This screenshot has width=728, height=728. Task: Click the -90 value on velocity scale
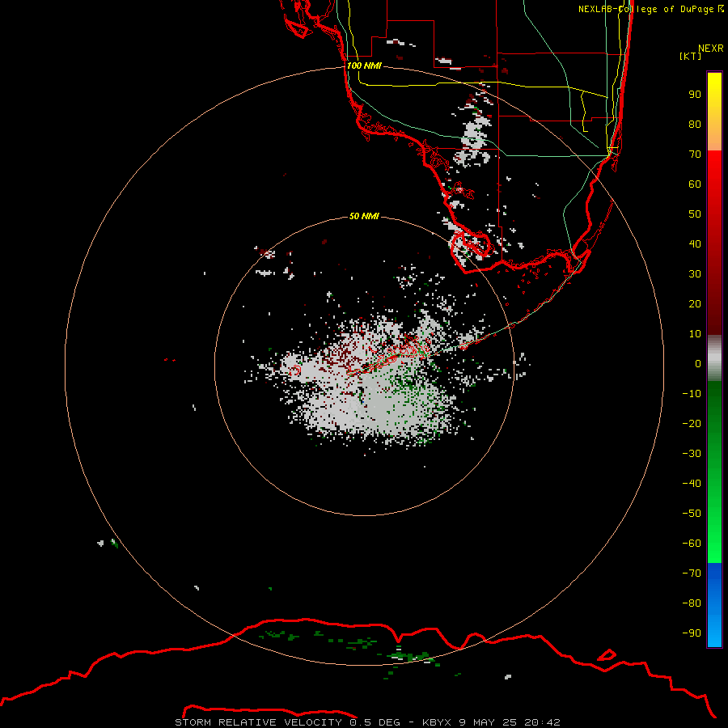coord(692,633)
